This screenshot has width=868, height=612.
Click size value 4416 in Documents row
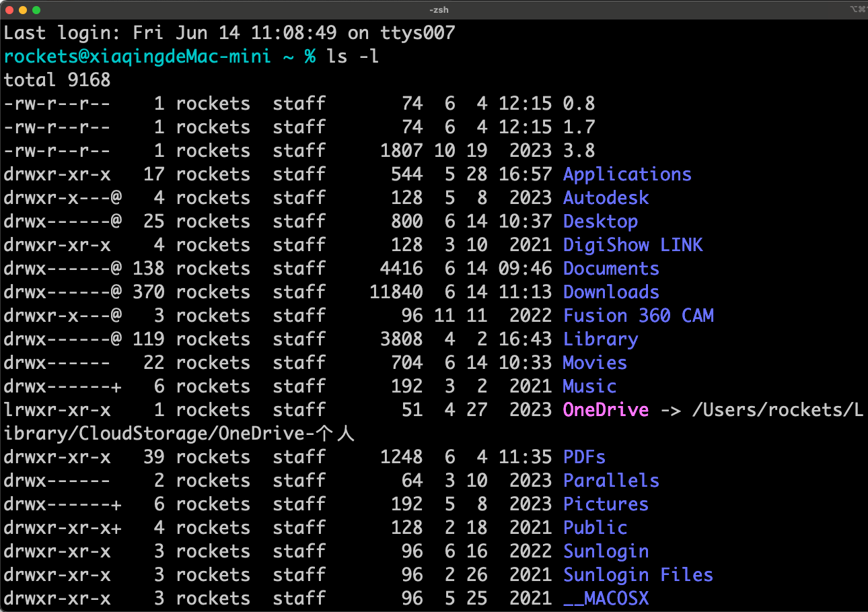click(x=402, y=268)
